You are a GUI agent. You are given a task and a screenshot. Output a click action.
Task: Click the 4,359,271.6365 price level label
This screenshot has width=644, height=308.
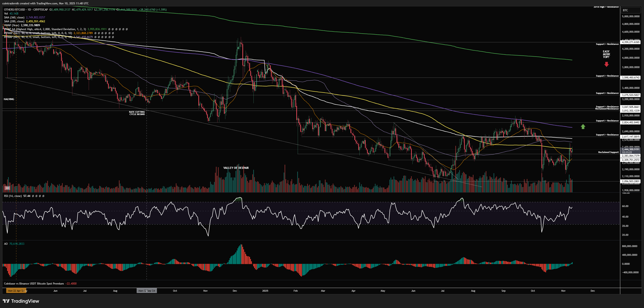[630, 42]
